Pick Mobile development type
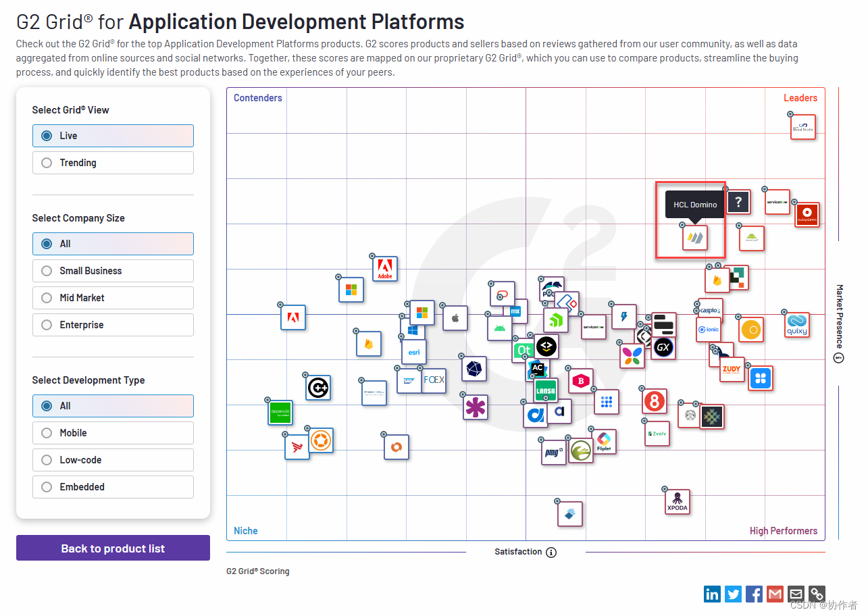Image resolution: width=868 pixels, height=616 pixels. (113, 433)
